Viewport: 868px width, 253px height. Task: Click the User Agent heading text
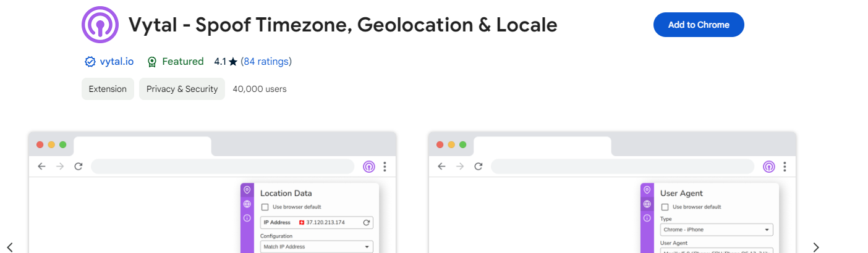click(x=682, y=193)
